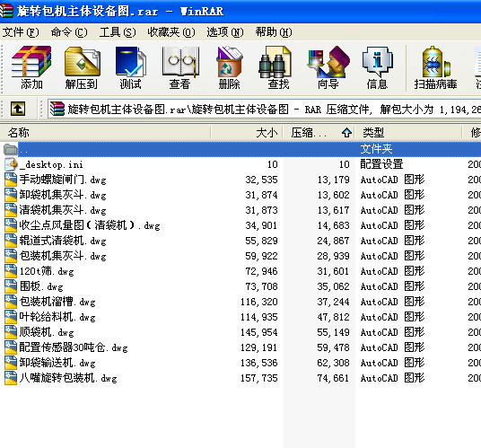This screenshot has height=448, width=481.
Task: Select file 包装机溜槽.dwg
Action: (x=57, y=302)
